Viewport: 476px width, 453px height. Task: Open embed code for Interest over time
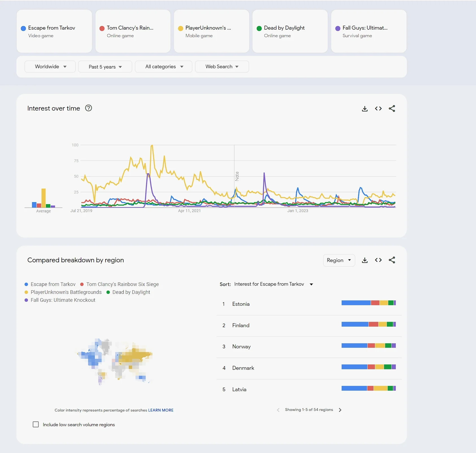coord(378,109)
